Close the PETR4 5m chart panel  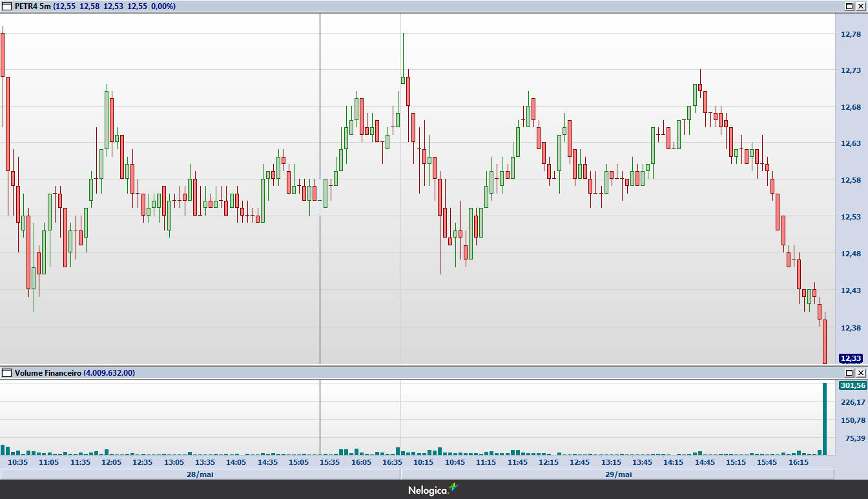point(860,6)
